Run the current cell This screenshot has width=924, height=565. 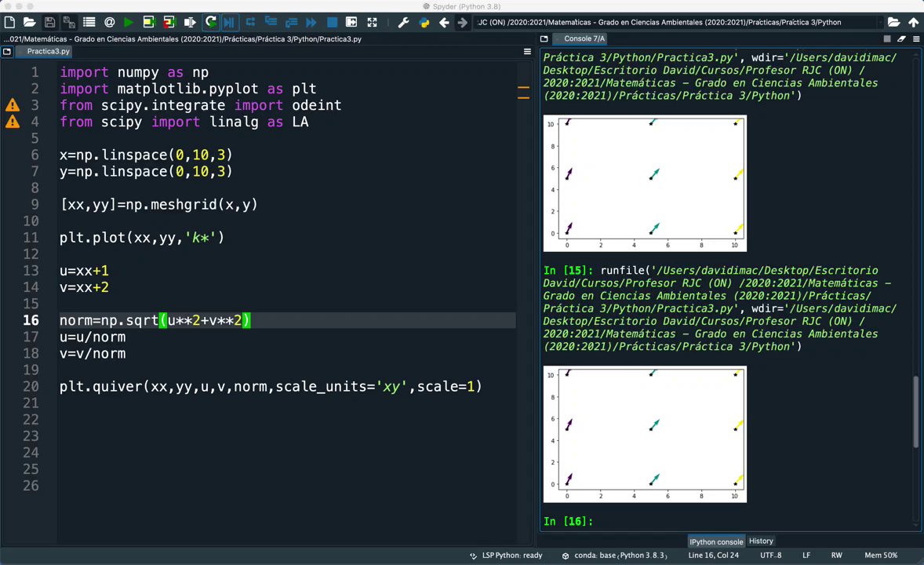148,23
